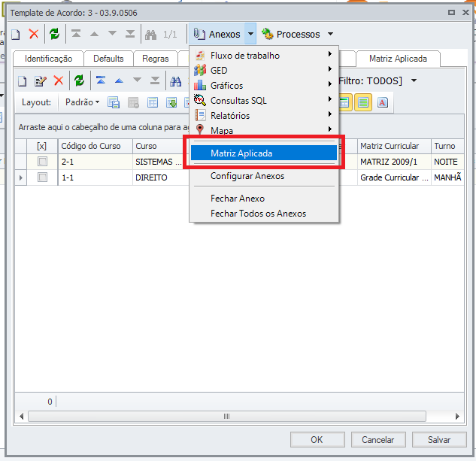Click the MATRIZ 2009/1 cell
This screenshot has height=461, width=476.
coord(394,162)
